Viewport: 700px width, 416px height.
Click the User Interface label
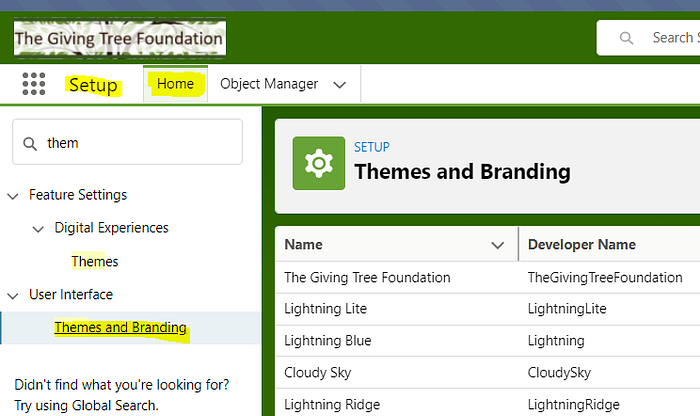pos(71,295)
